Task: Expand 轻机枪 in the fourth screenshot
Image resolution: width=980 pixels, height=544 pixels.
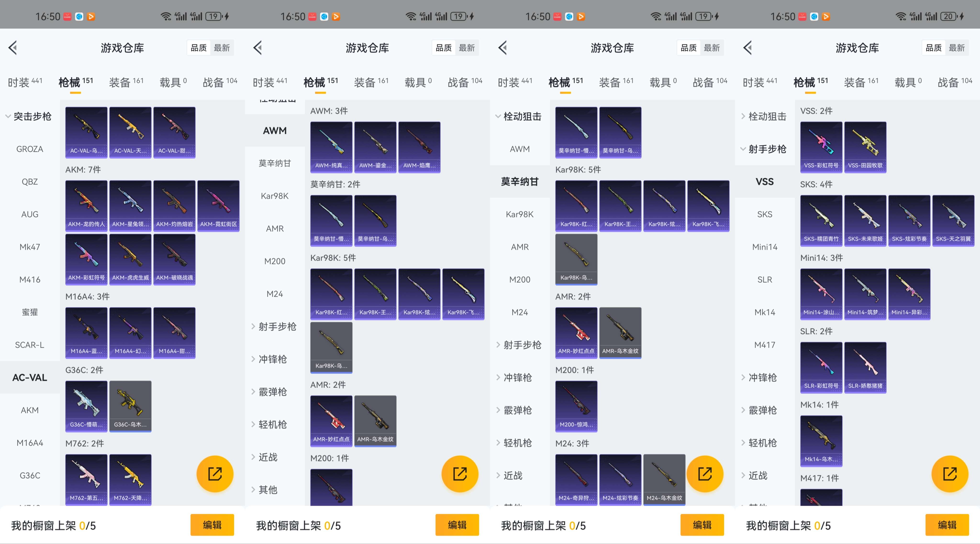Action: click(x=759, y=443)
